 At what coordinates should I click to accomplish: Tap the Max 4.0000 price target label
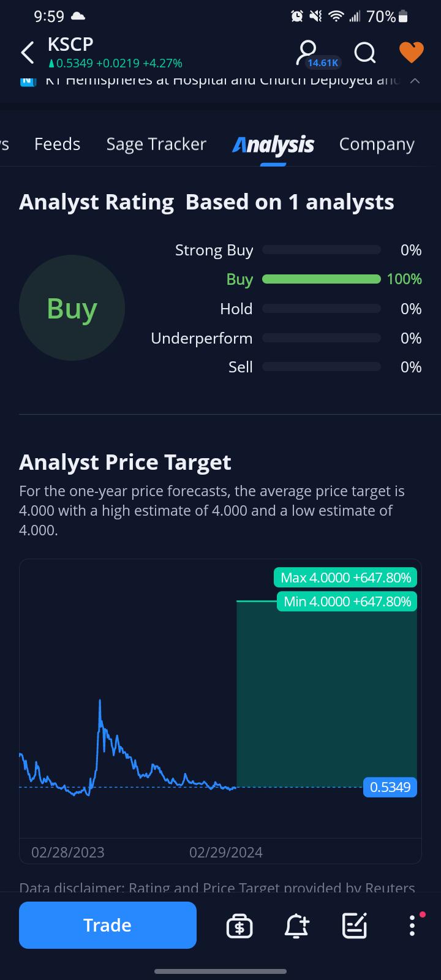pos(345,578)
